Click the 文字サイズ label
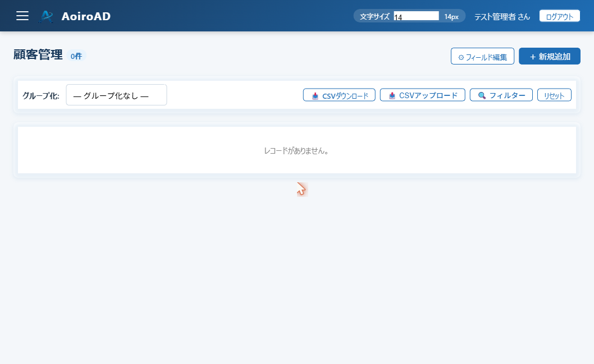Viewport: 594px width, 364px height. click(374, 17)
